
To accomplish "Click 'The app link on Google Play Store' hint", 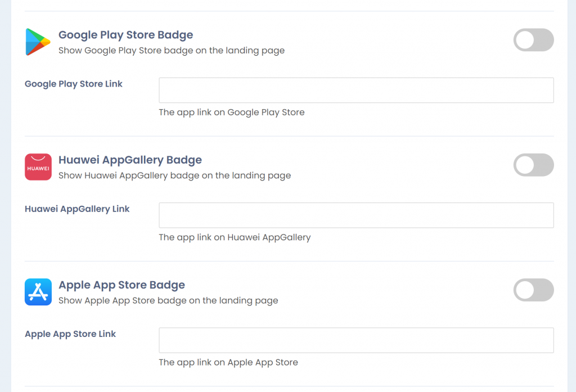I will [231, 112].
